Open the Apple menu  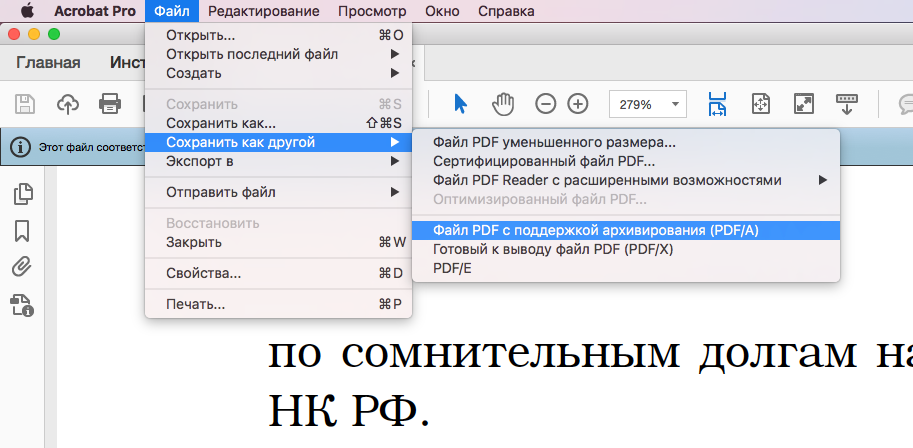click(27, 10)
